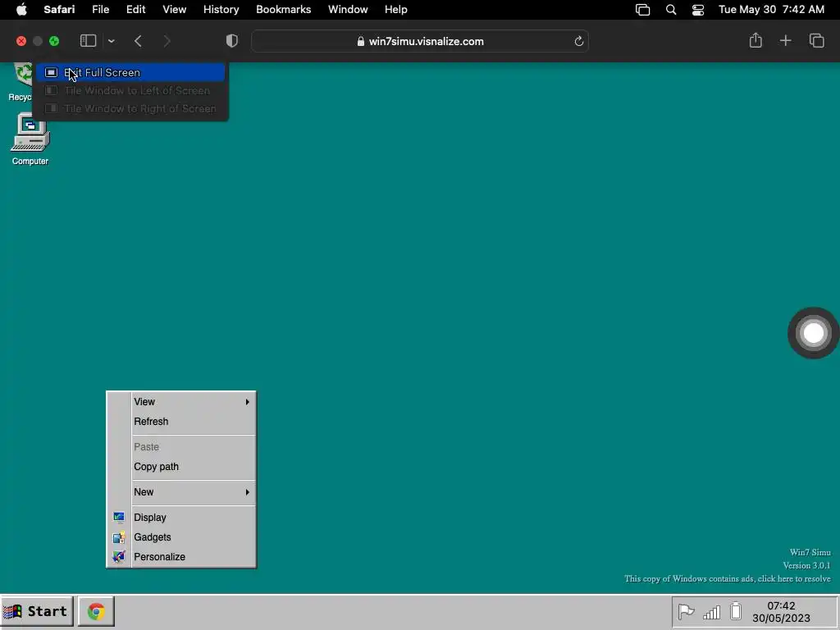This screenshot has width=840, height=630.
Task: Click the Computer desktop icon
Action: pyautogui.click(x=30, y=139)
